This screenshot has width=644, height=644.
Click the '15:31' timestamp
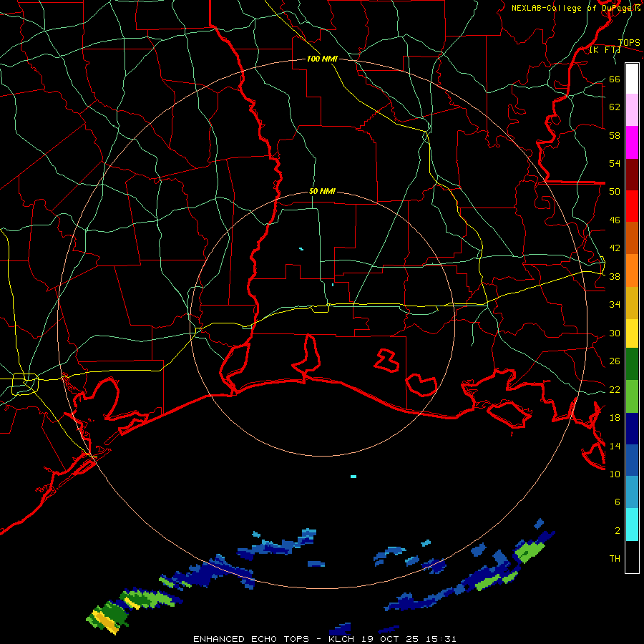441,639
